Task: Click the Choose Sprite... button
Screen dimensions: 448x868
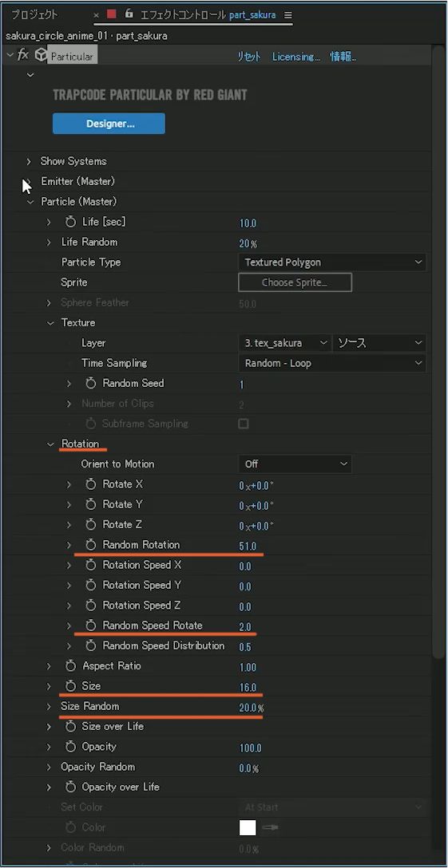Action: tap(295, 282)
